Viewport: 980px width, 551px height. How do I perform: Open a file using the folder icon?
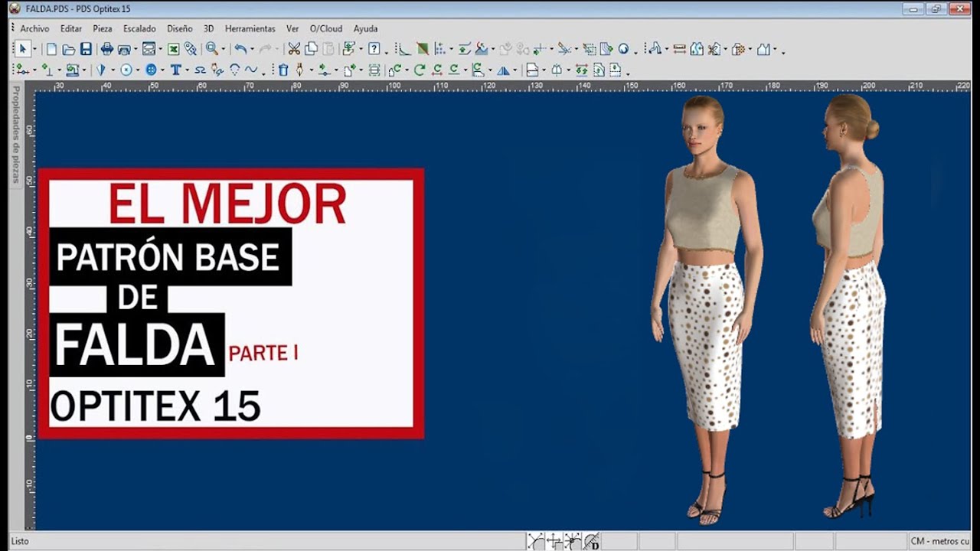click(x=68, y=49)
